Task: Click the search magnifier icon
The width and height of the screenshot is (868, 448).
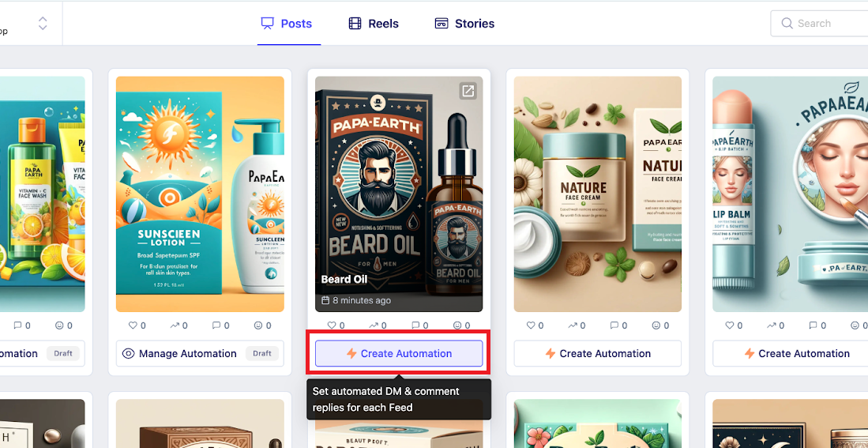Action: pyautogui.click(x=787, y=23)
